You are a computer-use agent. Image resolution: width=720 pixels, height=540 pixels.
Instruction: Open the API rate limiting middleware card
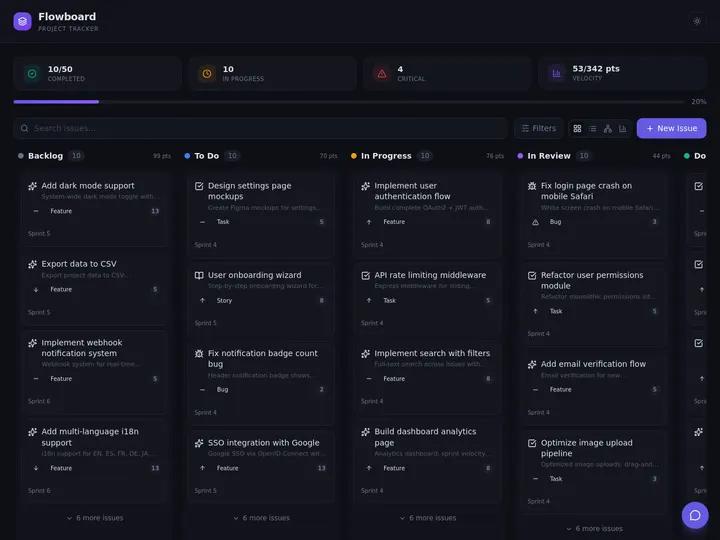coord(428,299)
